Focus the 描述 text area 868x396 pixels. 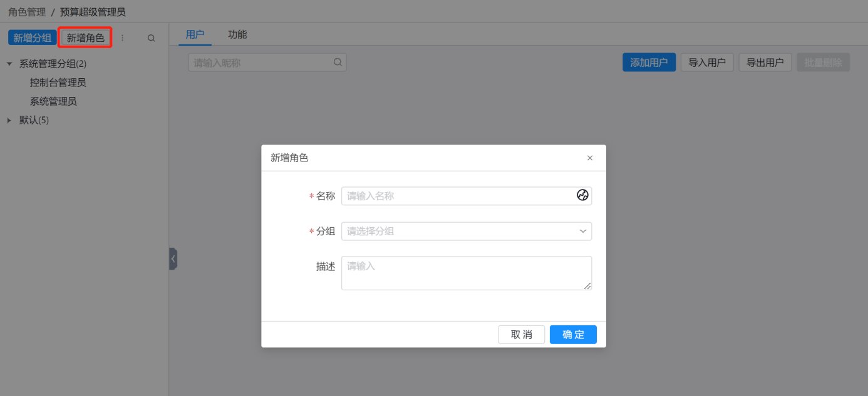point(466,273)
